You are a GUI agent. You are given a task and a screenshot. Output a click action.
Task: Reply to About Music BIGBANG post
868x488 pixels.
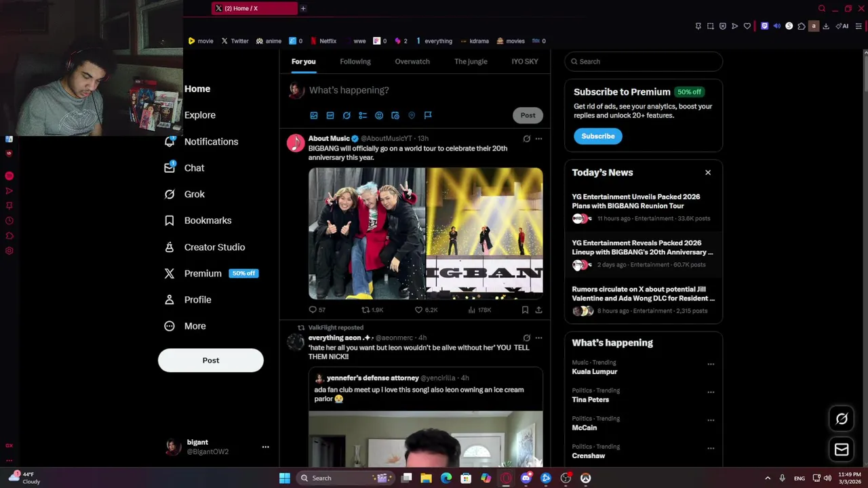pos(313,310)
